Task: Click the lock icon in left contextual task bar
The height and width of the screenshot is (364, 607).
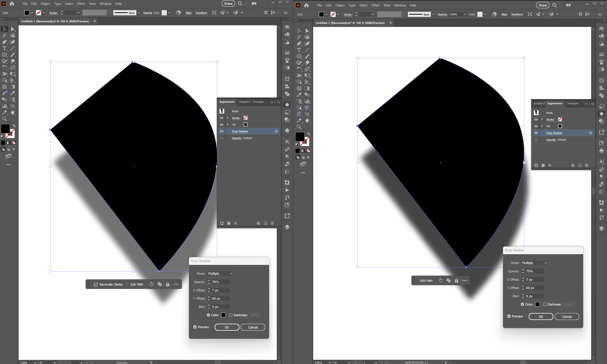Action: [x=168, y=284]
